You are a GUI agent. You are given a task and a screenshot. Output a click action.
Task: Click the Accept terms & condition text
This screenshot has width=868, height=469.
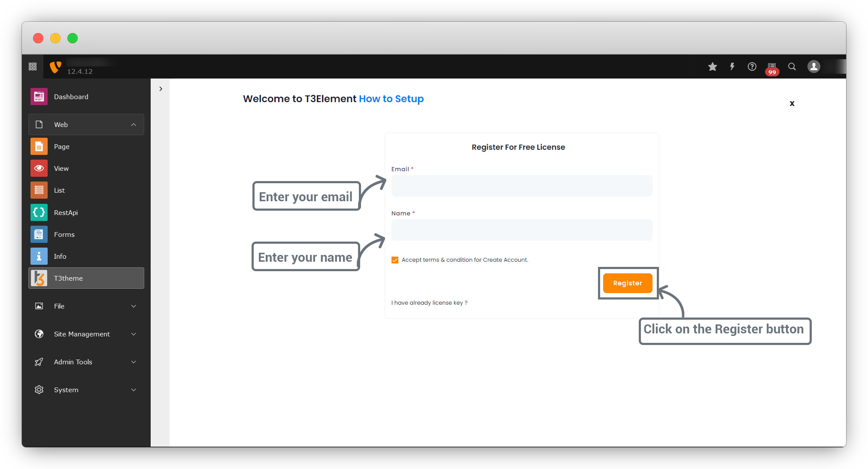tap(465, 260)
